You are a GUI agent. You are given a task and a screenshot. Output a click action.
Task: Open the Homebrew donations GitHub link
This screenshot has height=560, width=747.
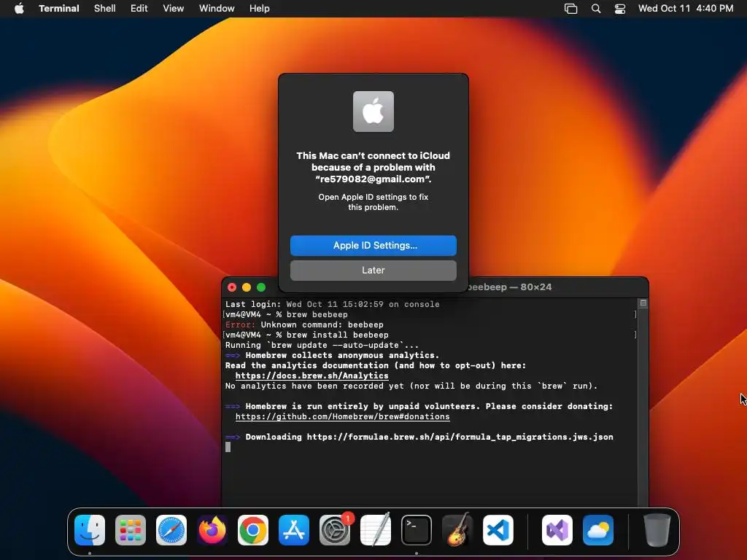pos(343,416)
